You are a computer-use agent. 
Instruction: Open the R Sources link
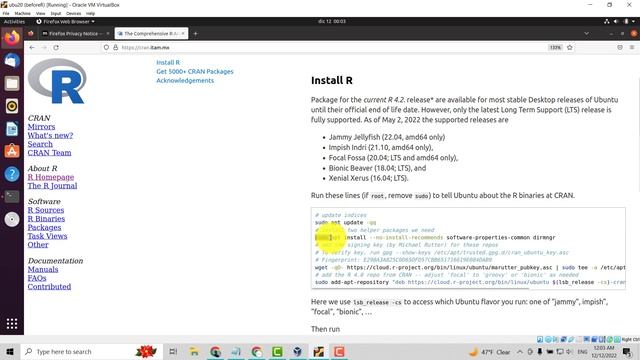(x=46, y=210)
